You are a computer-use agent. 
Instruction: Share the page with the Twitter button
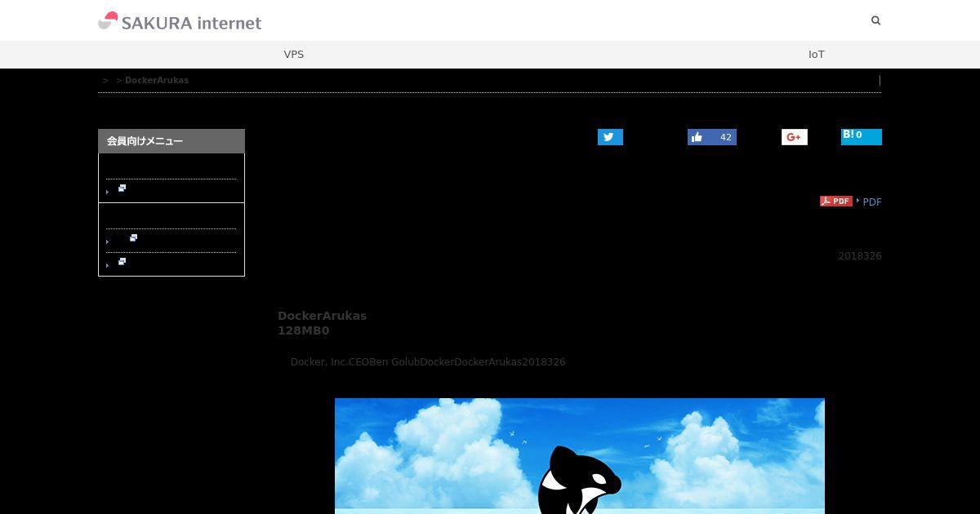[610, 137]
